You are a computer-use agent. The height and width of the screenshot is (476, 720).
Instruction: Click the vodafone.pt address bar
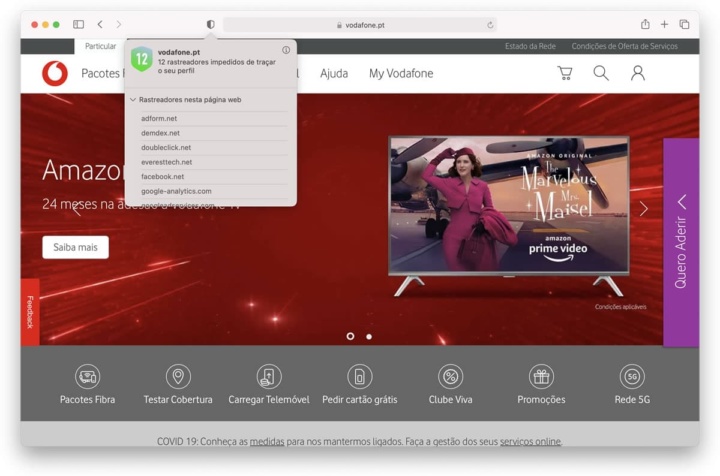click(x=360, y=25)
